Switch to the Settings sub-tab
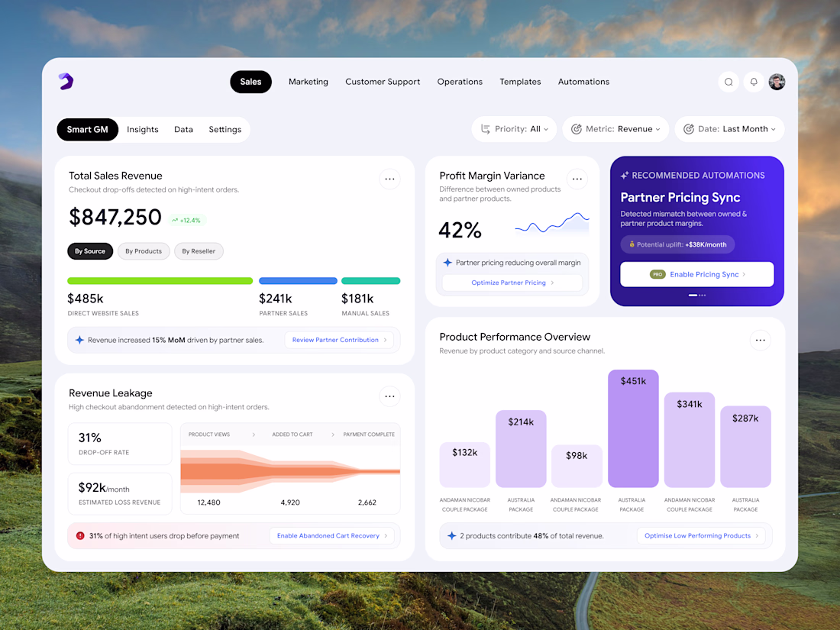The height and width of the screenshot is (630, 840). (225, 130)
